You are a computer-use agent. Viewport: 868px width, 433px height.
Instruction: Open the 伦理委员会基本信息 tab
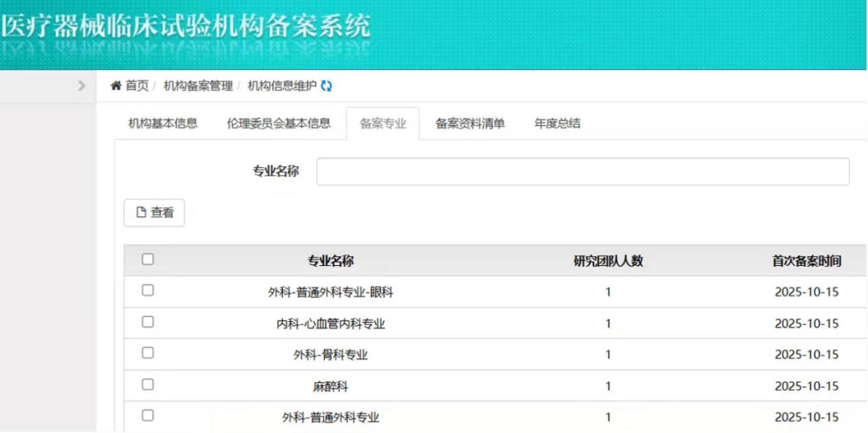click(x=278, y=124)
